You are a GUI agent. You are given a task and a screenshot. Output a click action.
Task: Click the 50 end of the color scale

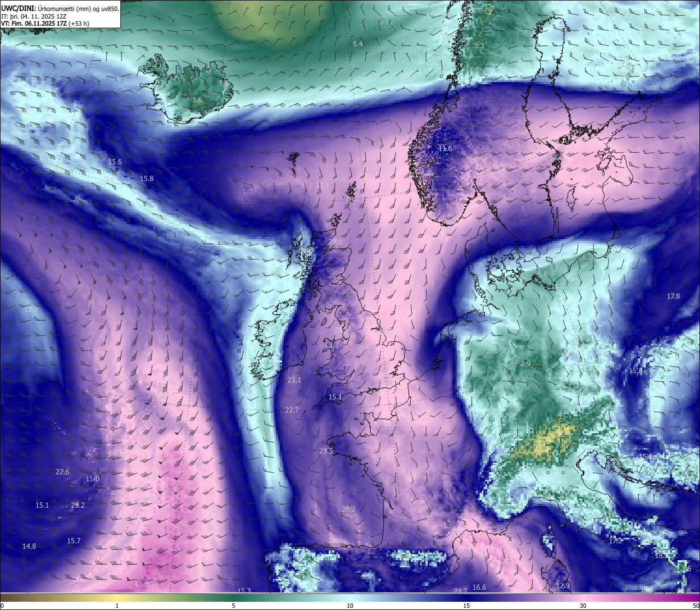695,606
